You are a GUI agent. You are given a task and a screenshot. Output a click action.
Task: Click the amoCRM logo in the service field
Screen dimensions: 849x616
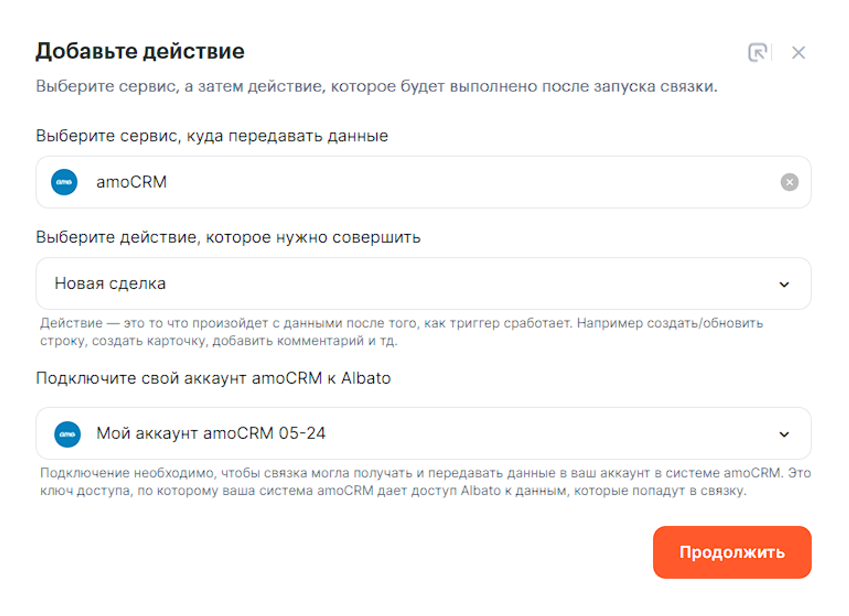coord(65,182)
